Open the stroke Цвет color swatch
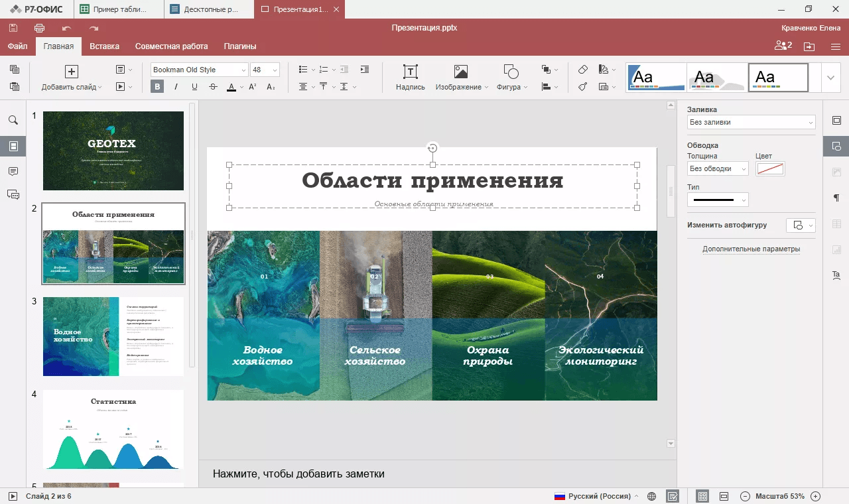This screenshot has height=504, width=849. pyautogui.click(x=770, y=169)
